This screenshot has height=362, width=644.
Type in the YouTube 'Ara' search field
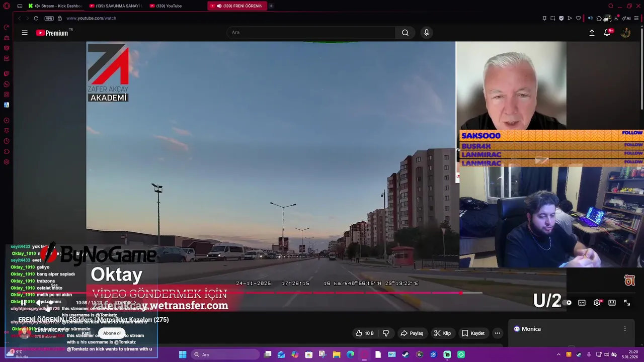tap(311, 33)
